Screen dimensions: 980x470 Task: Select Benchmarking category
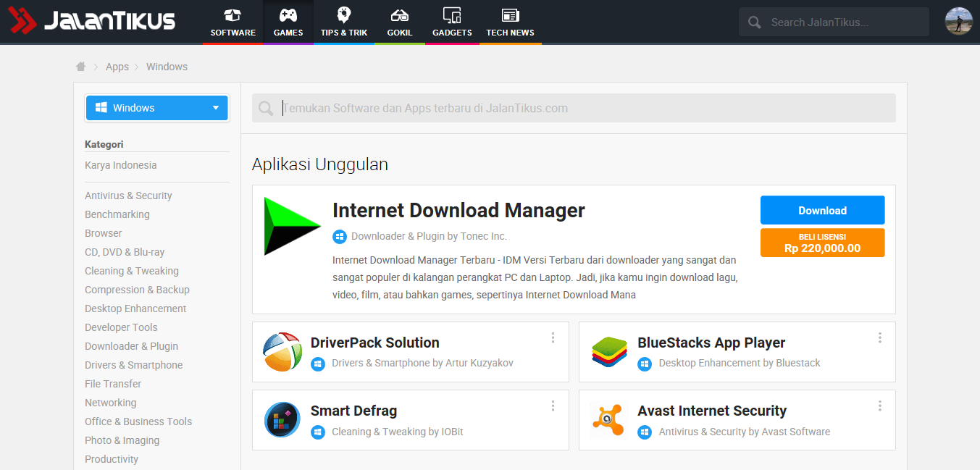pos(117,214)
